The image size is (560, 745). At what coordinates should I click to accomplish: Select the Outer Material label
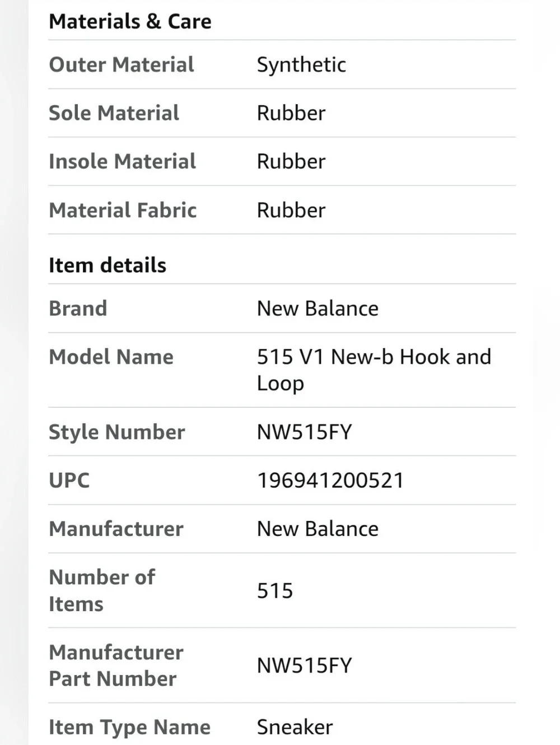pos(122,64)
